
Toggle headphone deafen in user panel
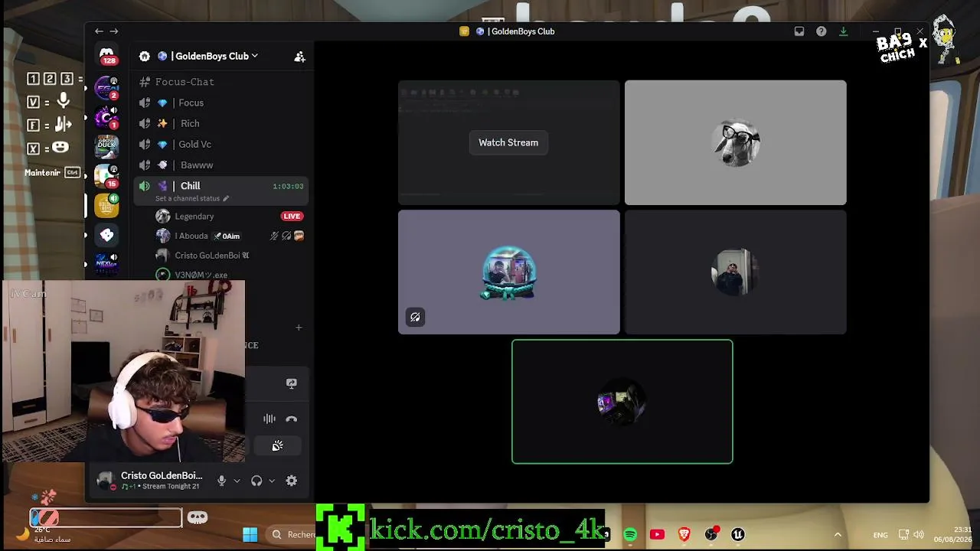(x=256, y=481)
